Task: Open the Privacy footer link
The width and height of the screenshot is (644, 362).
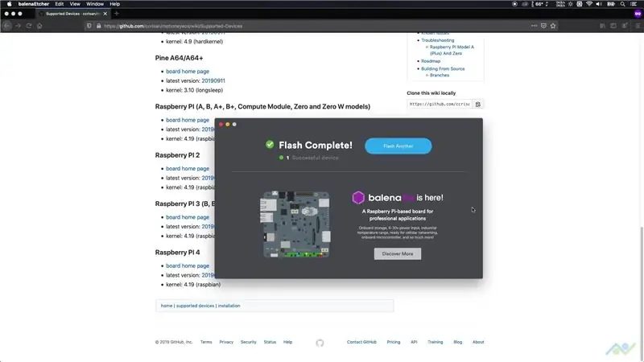Action: tap(226, 342)
